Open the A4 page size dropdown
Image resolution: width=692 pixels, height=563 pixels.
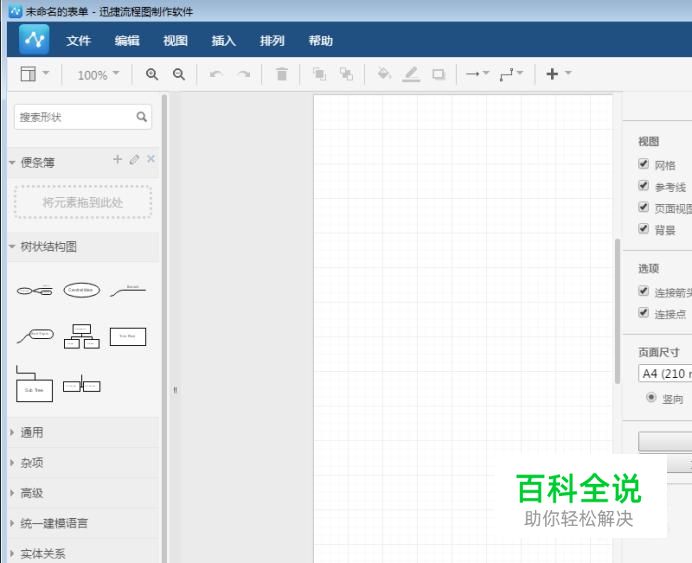(665, 373)
